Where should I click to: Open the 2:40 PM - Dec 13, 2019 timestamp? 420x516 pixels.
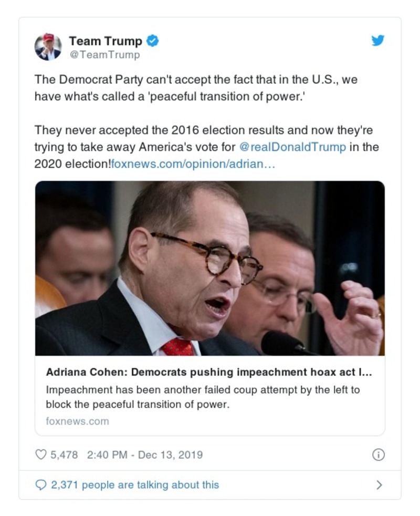pos(144,455)
